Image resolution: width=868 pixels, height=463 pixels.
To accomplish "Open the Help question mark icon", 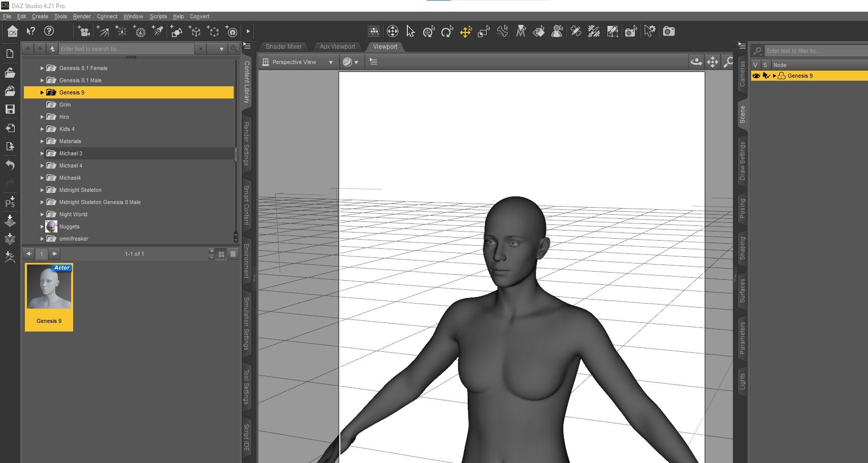I will [x=49, y=31].
